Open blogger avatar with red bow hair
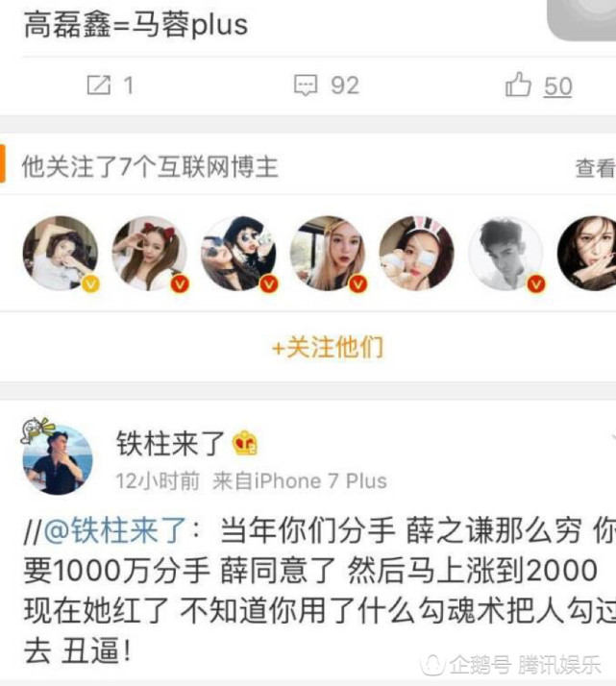Viewport: 616px width, 686px height. (150, 253)
